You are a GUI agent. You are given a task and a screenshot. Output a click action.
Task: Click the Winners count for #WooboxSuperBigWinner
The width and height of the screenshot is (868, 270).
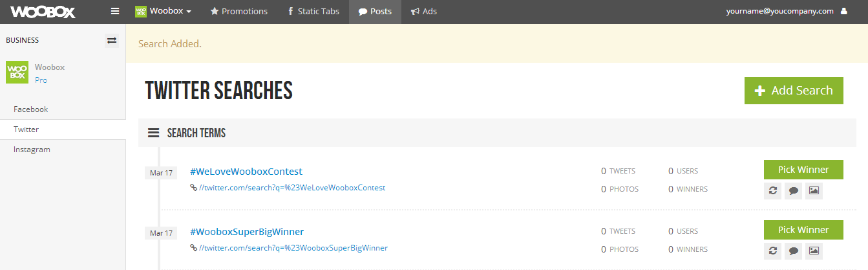pyautogui.click(x=688, y=249)
